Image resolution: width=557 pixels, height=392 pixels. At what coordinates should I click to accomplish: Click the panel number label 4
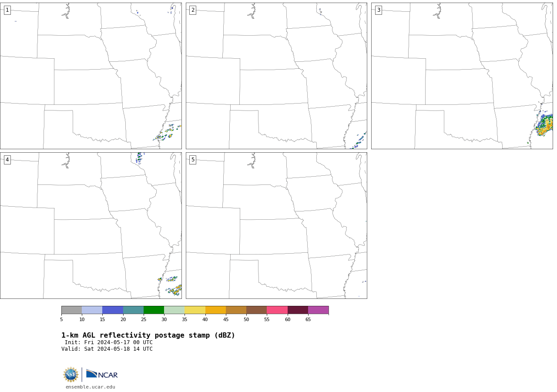[7, 160]
